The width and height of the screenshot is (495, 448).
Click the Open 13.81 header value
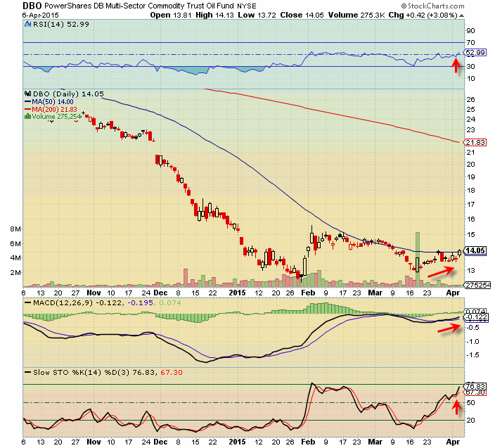point(171,15)
